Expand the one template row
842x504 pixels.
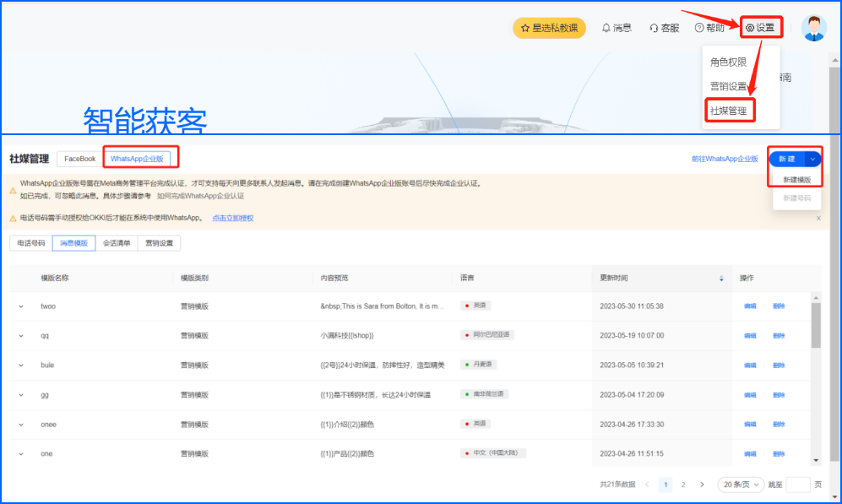coord(21,454)
